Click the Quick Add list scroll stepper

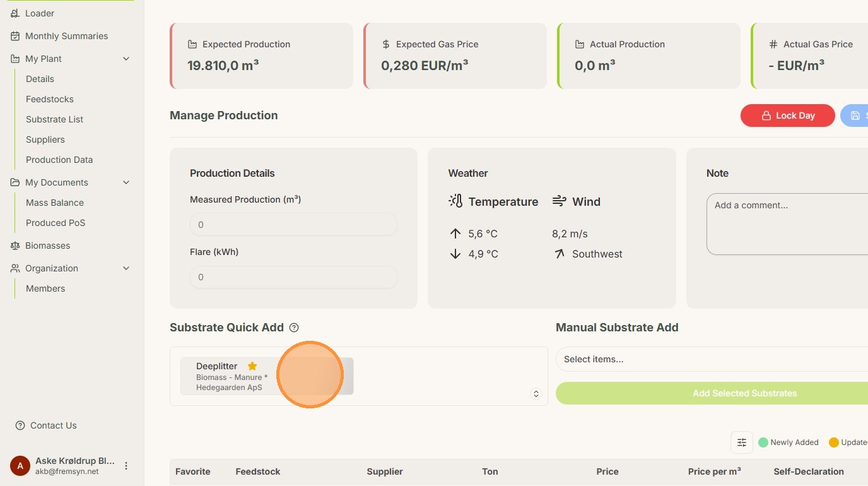point(536,394)
